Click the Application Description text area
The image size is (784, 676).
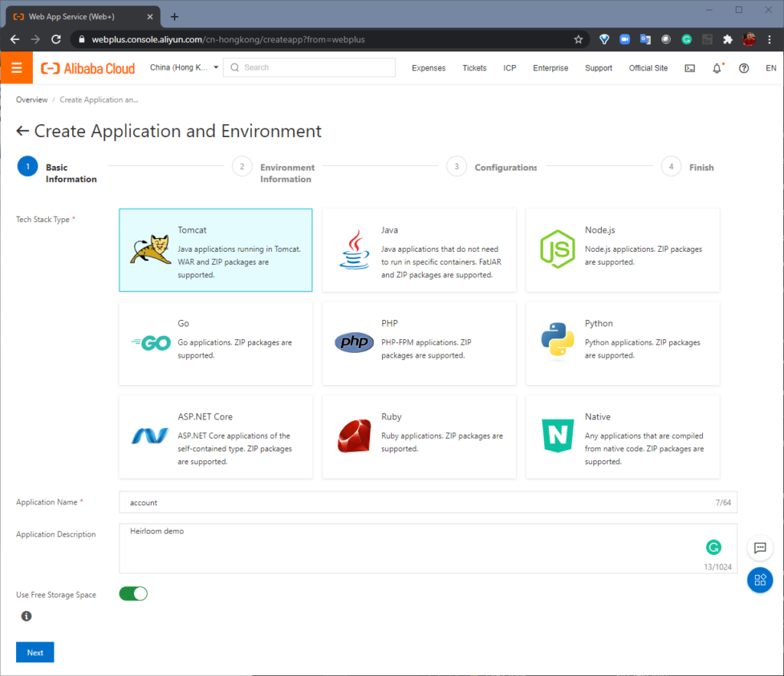(428, 548)
